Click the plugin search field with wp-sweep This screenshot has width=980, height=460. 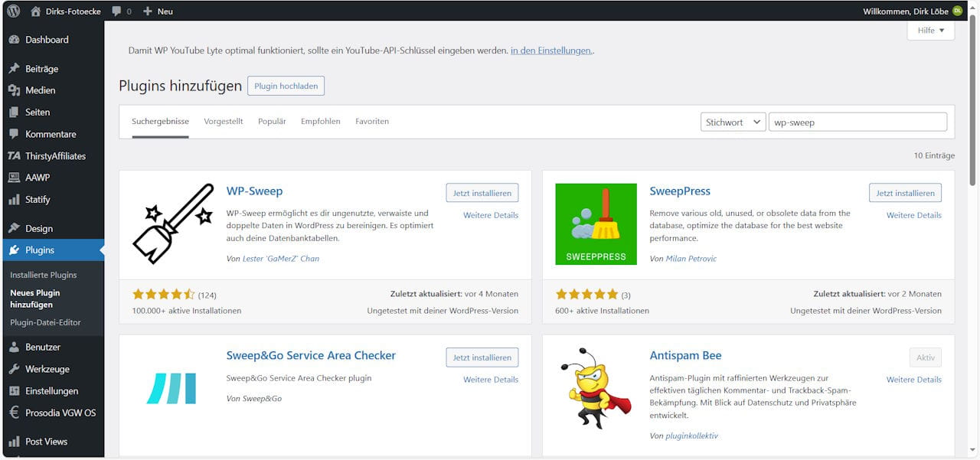coord(857,122)
